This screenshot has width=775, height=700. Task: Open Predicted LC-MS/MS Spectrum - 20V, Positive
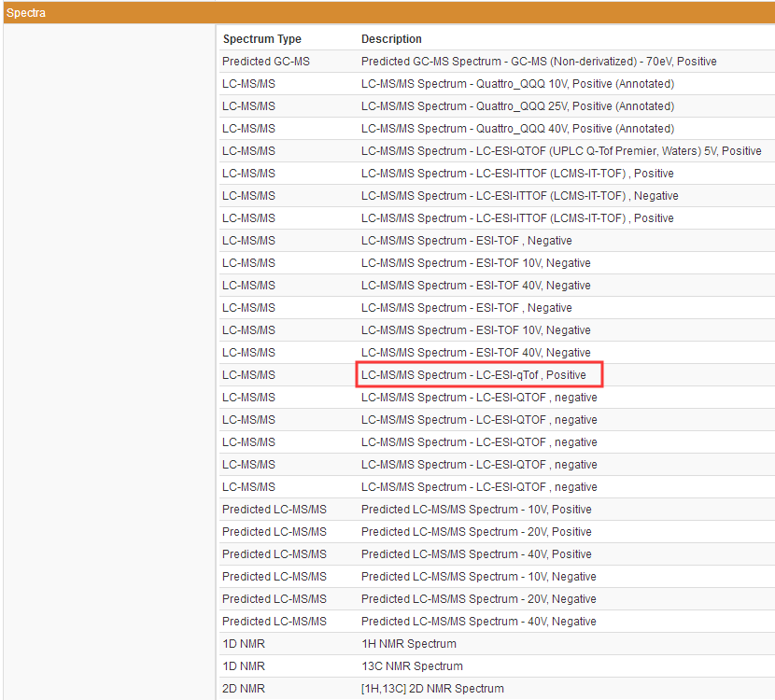476,532
